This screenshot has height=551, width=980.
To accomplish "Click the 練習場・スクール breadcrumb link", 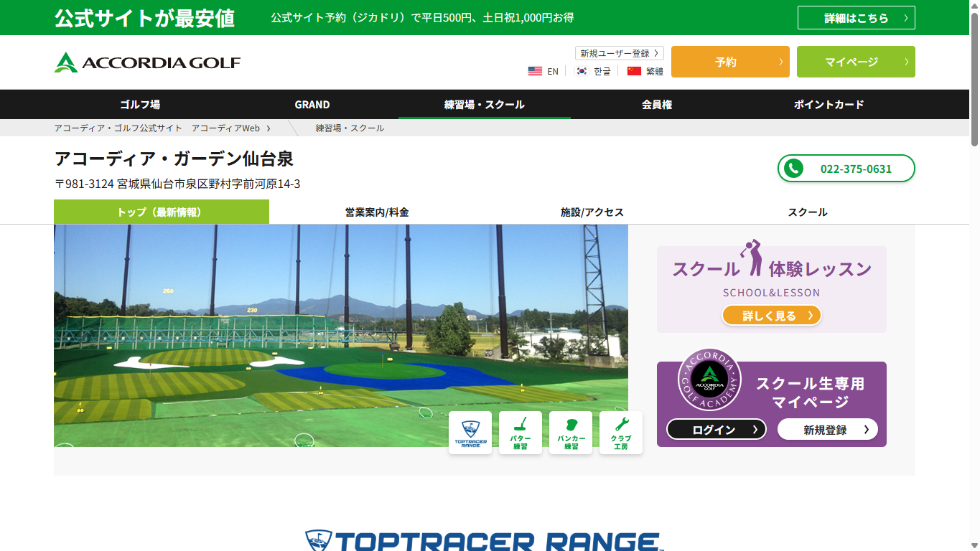I will coord(350,128).
